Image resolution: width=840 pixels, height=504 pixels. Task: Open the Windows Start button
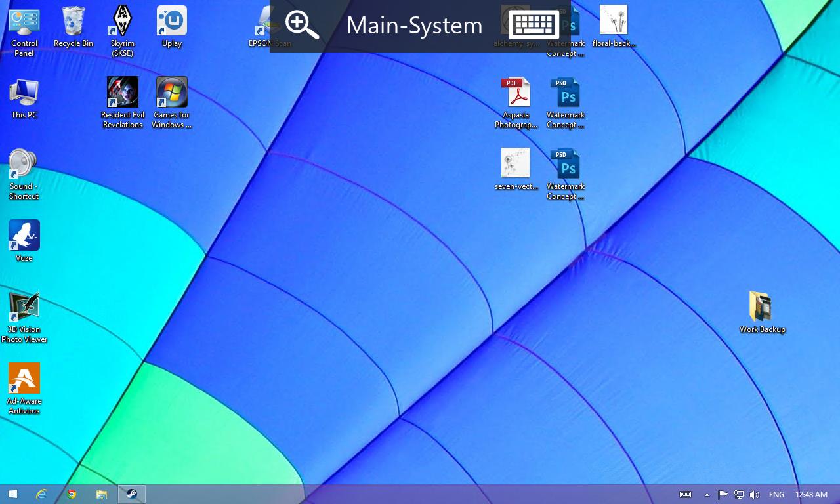coord(12,494)
